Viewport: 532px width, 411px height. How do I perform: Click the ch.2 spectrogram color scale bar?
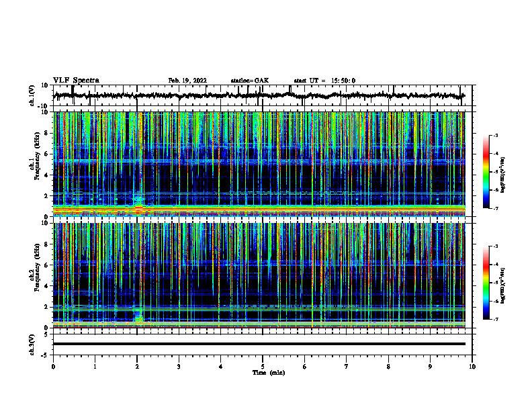(x=486, y=283)
